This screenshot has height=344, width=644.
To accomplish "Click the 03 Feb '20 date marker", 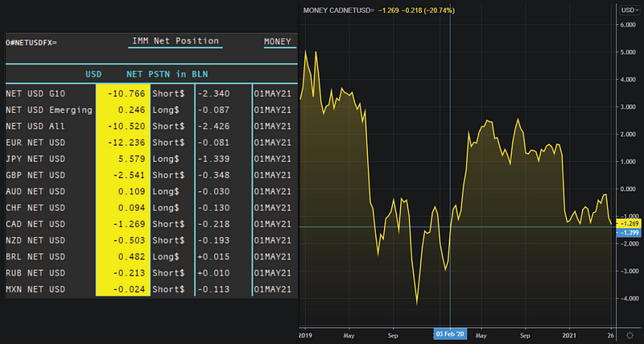I will pos(450,334).
